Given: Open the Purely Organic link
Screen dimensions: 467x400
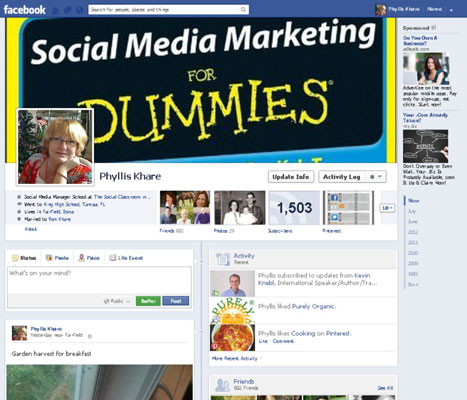Looking at the screenshot, I should [313, 306].
